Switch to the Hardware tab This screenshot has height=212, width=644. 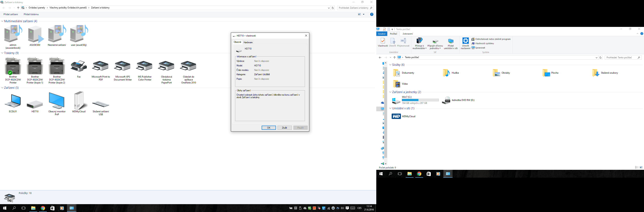click(x=248, y=42)
